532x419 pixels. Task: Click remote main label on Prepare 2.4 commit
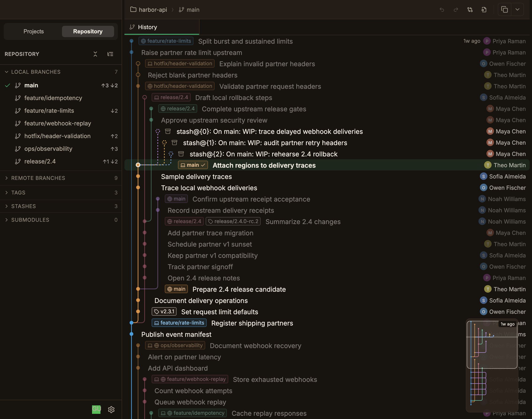[176, 289]
